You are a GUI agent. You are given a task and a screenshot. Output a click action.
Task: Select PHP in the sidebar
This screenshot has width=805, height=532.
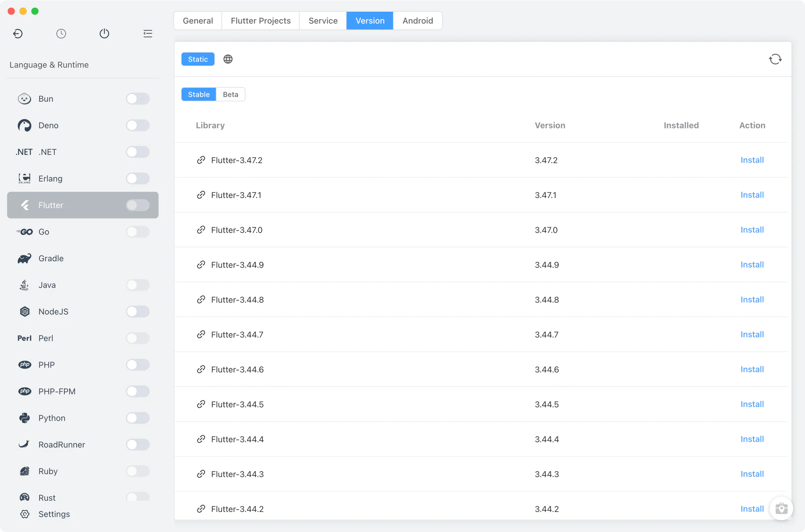pyautogui.click(x=83, y=365)
